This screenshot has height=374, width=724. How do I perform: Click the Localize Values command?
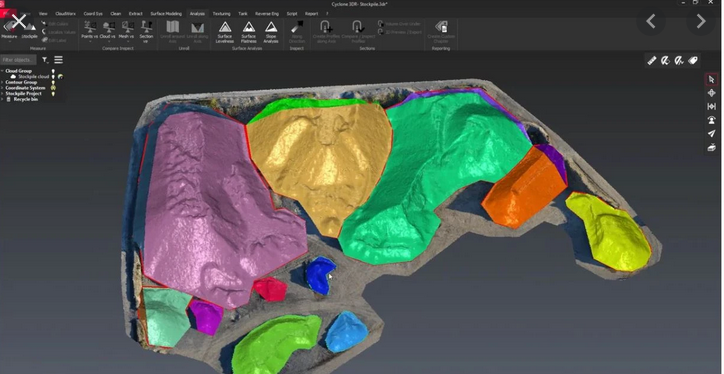tap(58, 32)
